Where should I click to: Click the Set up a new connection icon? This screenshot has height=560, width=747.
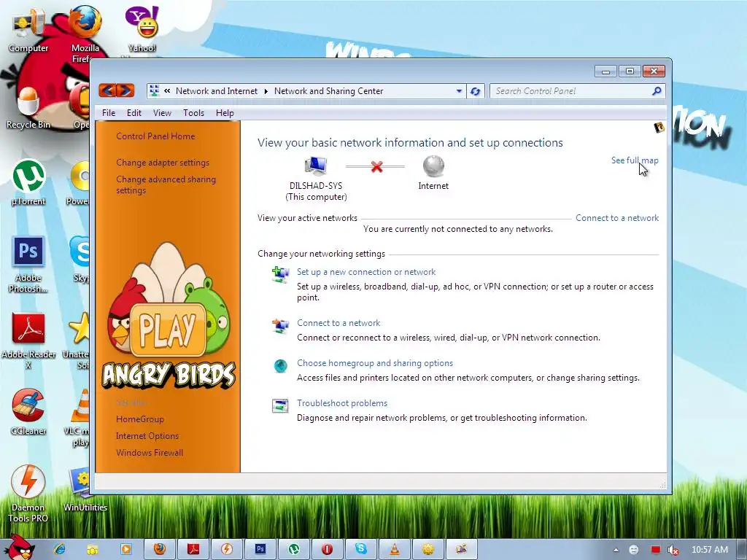280,275
